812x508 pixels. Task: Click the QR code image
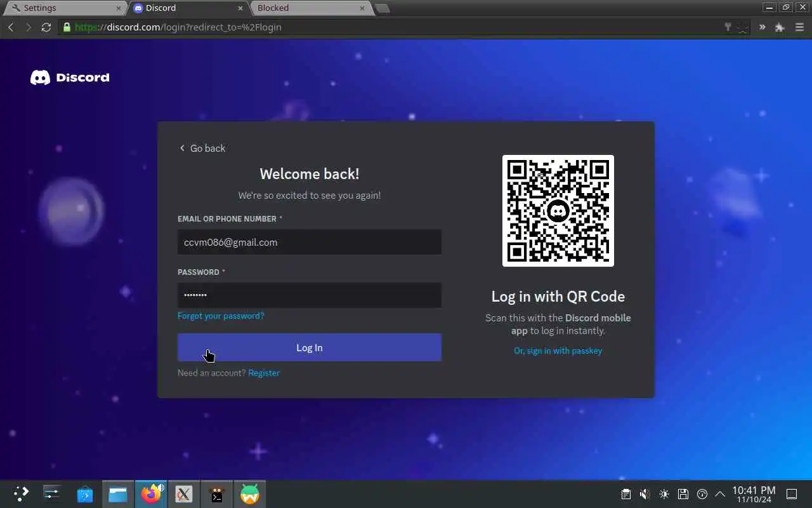point(558,211)
